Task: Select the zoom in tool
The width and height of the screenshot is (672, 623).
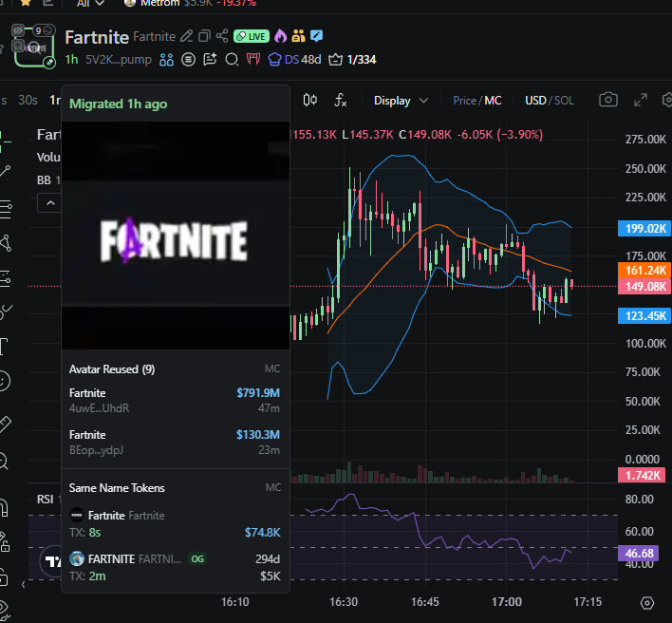Action: (4, 462)
